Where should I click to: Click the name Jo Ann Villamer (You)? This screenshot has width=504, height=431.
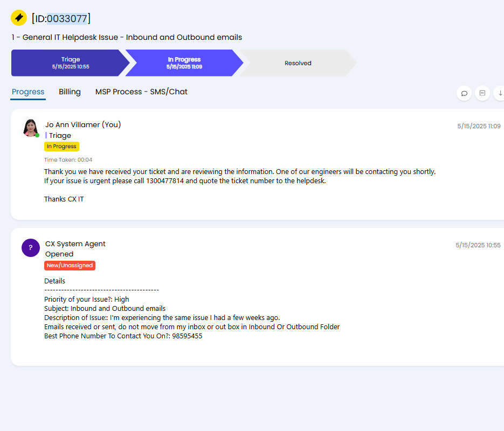pyautogui.click(x=83, y=124)
